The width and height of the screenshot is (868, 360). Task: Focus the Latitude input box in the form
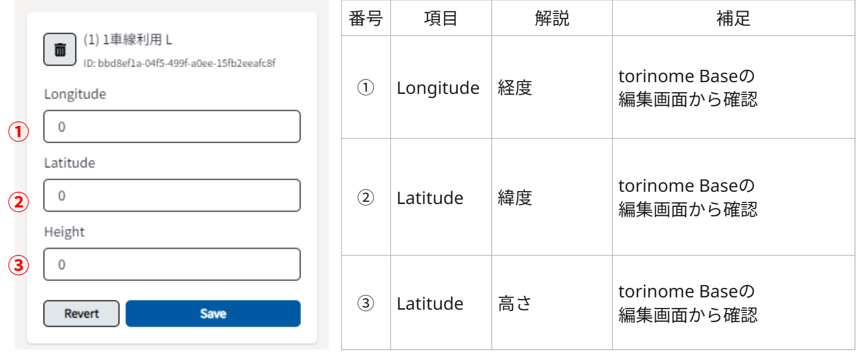pos(172,195)
